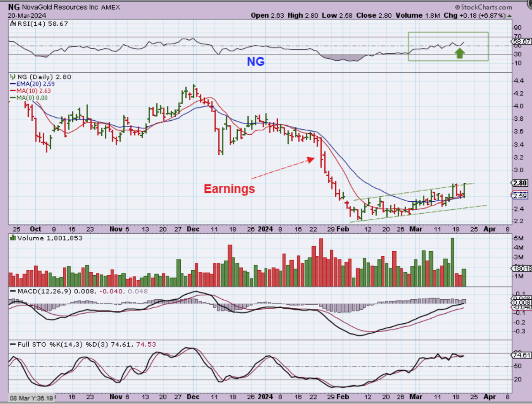The image size is (532, 404).
Task: Click the 58.67 RSI value tag on right axis
Action: point(521,41)
